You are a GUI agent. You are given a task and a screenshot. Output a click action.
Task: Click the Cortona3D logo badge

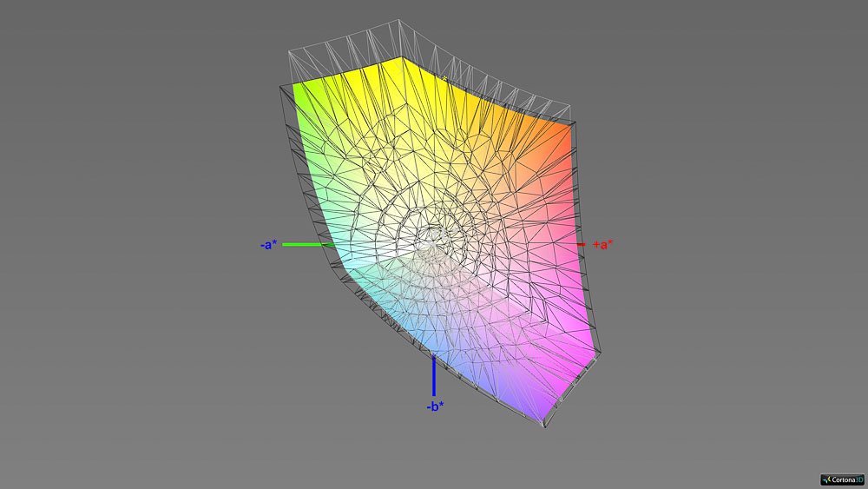[842, 479]
